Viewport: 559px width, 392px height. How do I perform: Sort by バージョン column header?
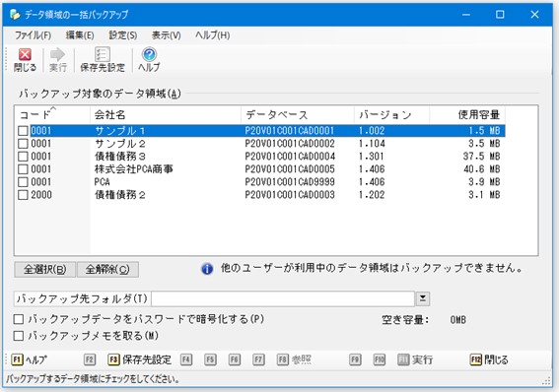(x=391, y=114)
